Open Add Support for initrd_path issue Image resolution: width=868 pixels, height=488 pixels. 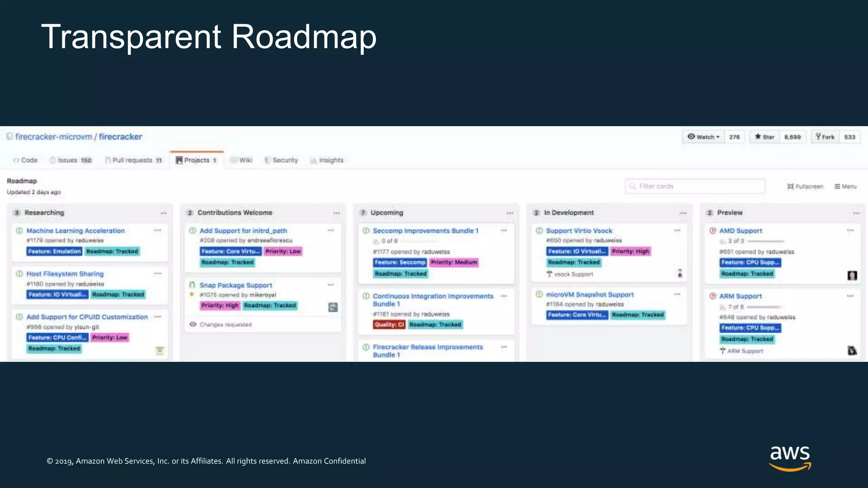coord(243,231)
